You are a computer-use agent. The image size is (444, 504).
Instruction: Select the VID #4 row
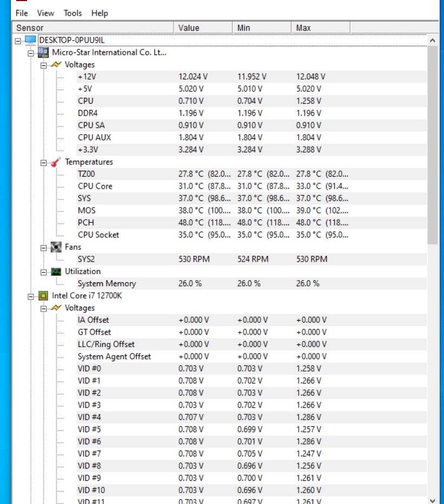(x=251, y=417)
